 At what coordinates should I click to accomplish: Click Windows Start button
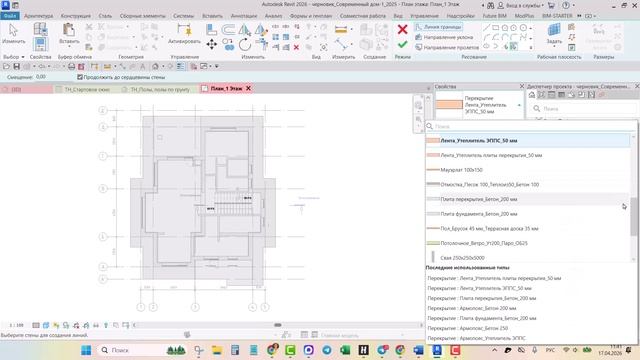point(86,350)
